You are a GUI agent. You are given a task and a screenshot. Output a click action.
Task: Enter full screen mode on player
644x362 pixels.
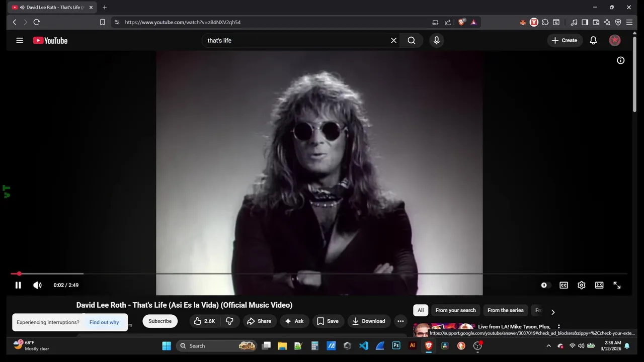(617, 285)
